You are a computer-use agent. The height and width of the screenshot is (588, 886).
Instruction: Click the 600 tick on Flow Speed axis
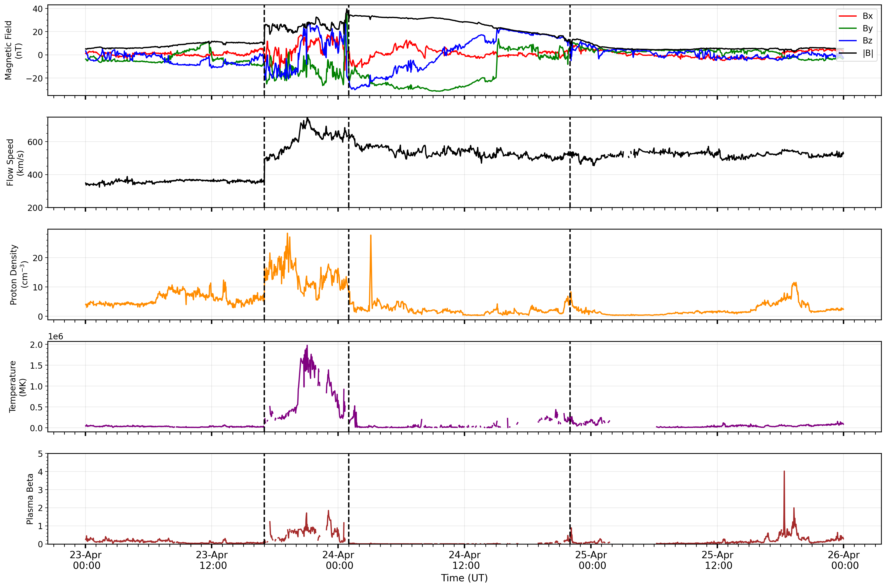pyautogui.click(x=35, y=142)
